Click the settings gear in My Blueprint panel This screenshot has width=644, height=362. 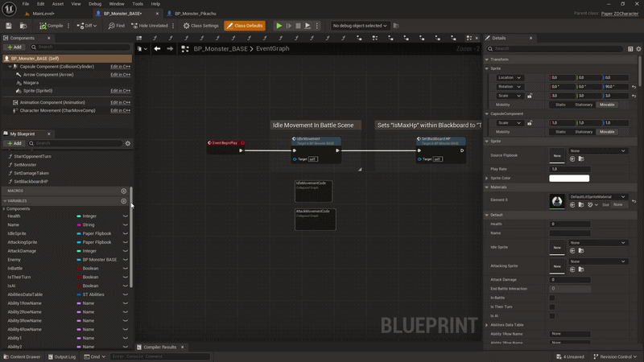click(127, 143)
